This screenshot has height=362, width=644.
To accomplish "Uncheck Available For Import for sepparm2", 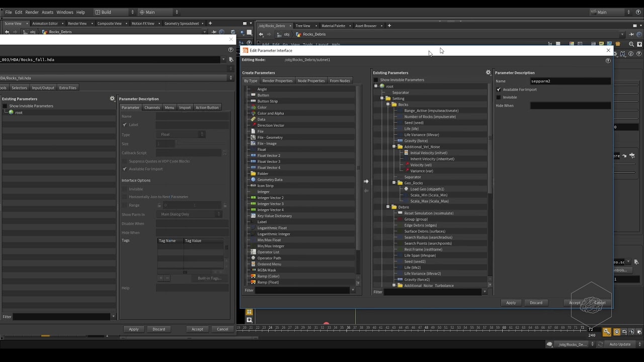I will 499,89.
